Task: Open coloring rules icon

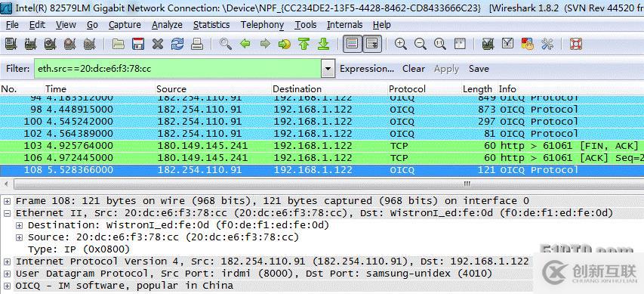Action: tap(527, 44)
